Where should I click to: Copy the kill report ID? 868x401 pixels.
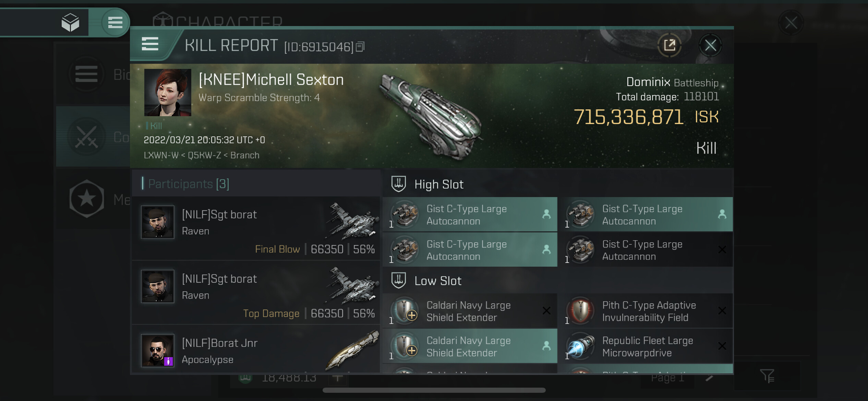360,46
